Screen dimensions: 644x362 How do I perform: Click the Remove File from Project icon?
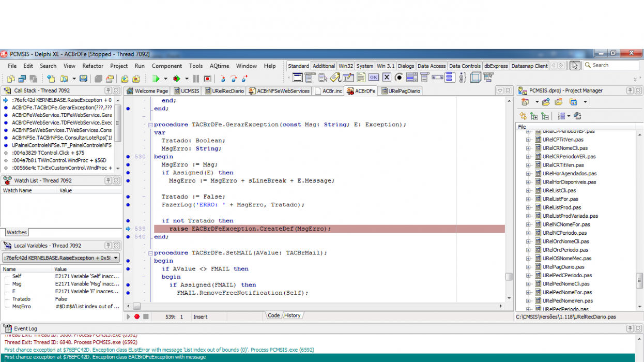(136, 79)
